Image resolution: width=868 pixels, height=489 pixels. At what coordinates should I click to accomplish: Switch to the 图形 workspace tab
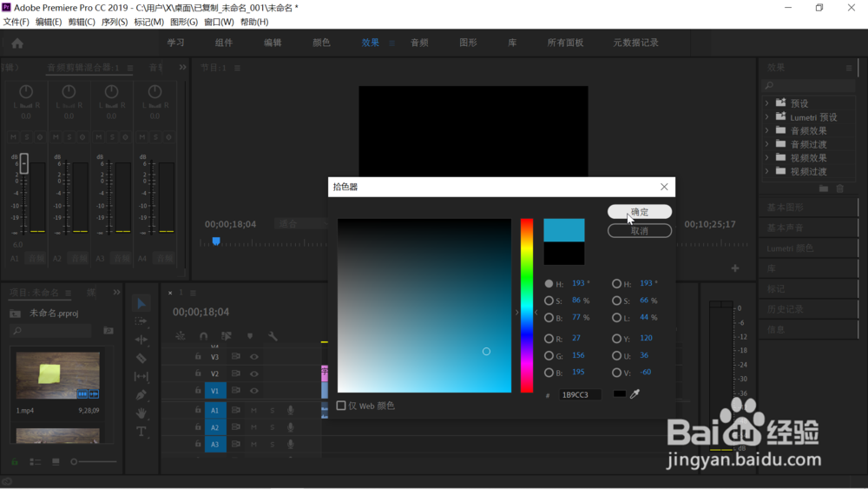469,43
